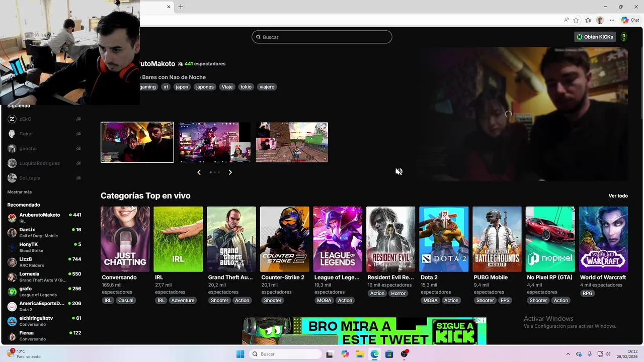Click RPG tag under World of Warcraft
The width and height of the screenshot is (644, 362).
[x=587, y=293]
